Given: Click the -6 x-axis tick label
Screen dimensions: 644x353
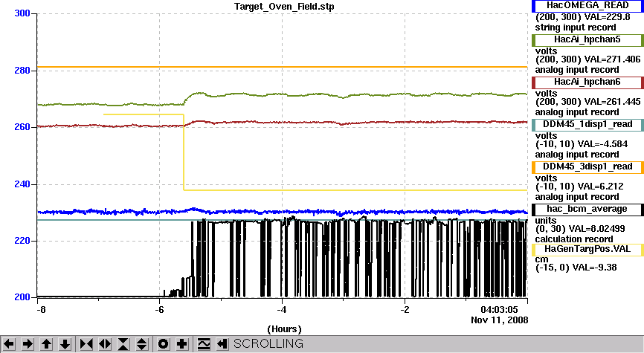Looking at the screenshot, I should point(159,309).
